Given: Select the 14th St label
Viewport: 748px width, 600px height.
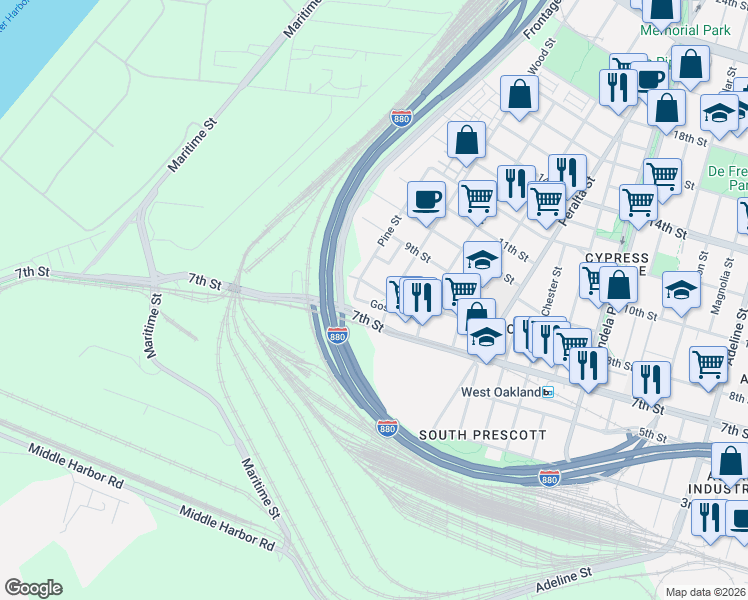Looking at the screenshot, I should 669,229.
